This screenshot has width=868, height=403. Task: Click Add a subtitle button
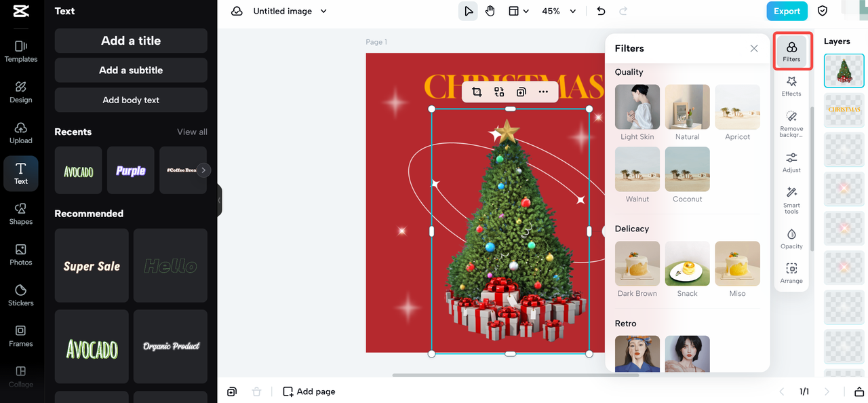coord(131,70)
